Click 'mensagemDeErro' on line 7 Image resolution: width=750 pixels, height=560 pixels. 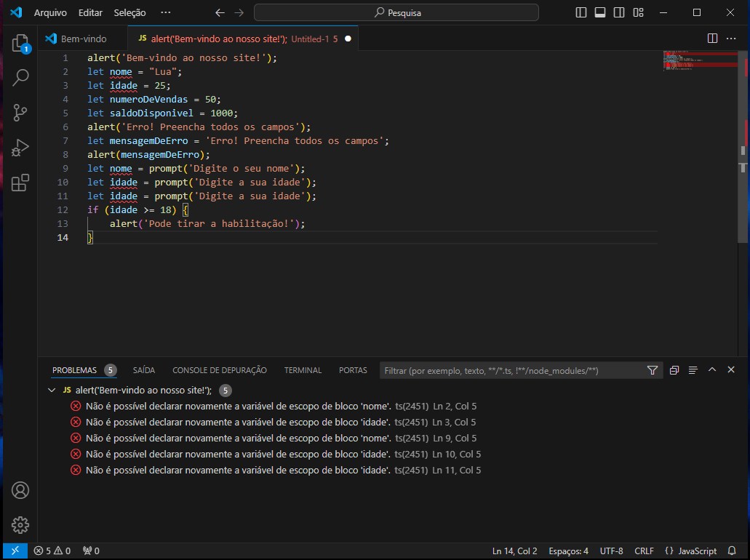tap(148, 141)
